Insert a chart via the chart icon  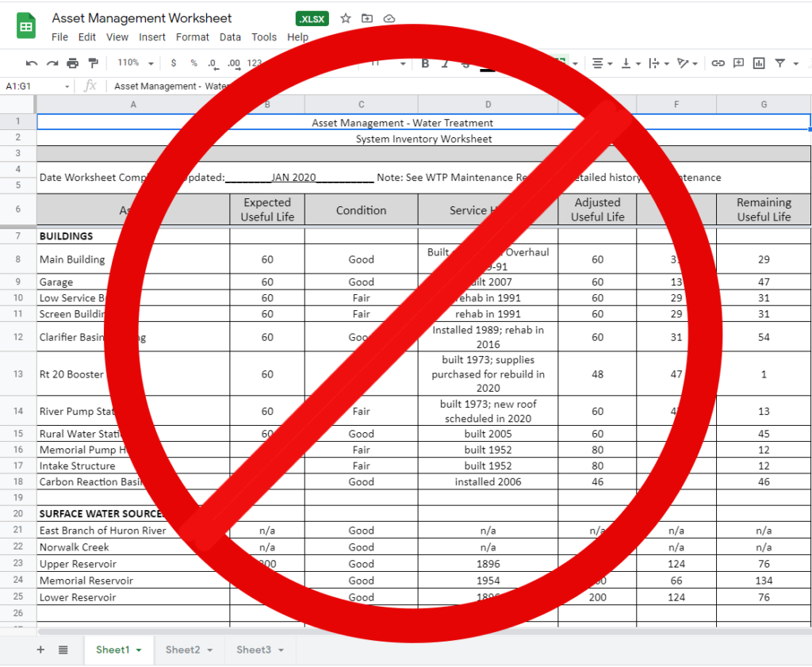tap(760, 62)
